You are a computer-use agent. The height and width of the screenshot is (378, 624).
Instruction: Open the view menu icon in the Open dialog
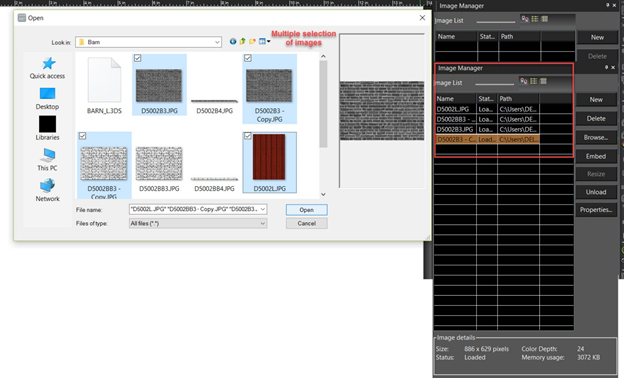[x=264, y=41]
